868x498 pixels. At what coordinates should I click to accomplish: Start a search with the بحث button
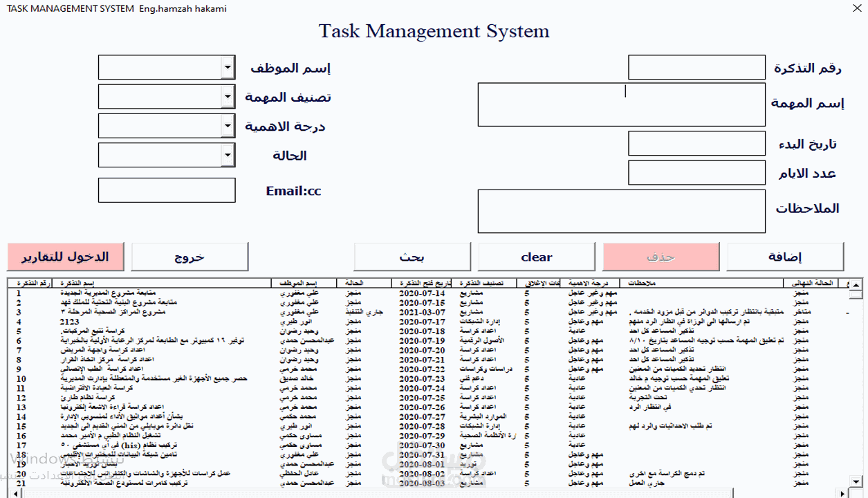point(412,257)
